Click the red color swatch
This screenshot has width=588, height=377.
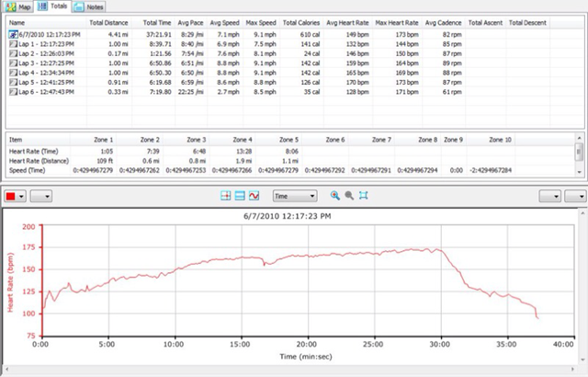(11, 196)
